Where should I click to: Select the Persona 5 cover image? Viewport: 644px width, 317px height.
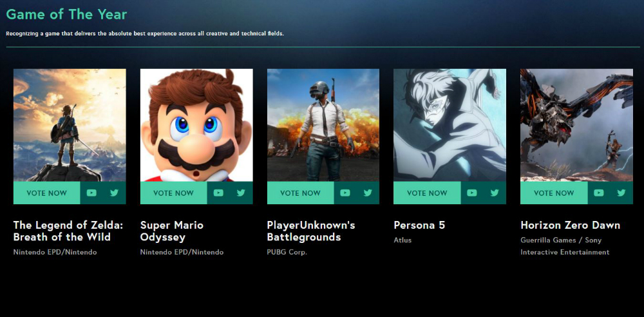click(450, 125)
